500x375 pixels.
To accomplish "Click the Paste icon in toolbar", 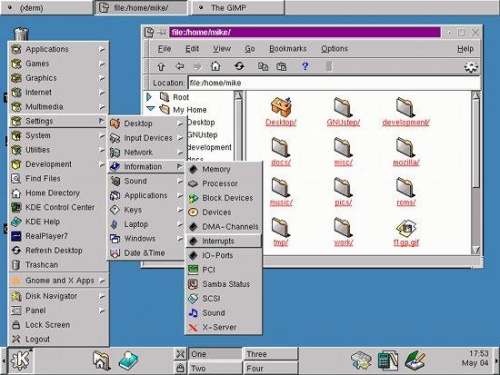I will [281, 67].
